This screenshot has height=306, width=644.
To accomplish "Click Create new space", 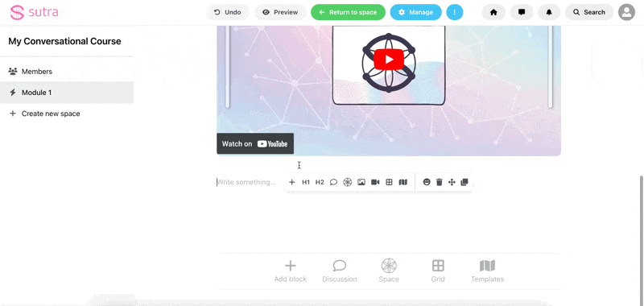I will pos(67,114).
